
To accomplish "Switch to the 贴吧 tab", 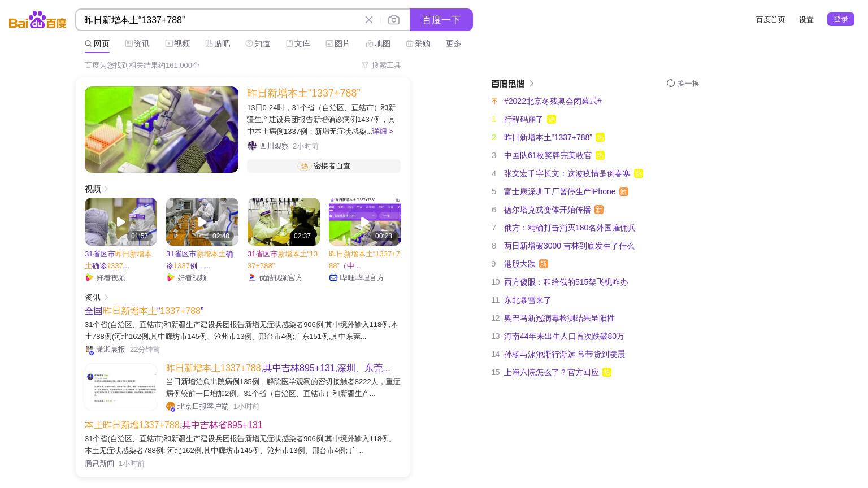I will point(218,43).
